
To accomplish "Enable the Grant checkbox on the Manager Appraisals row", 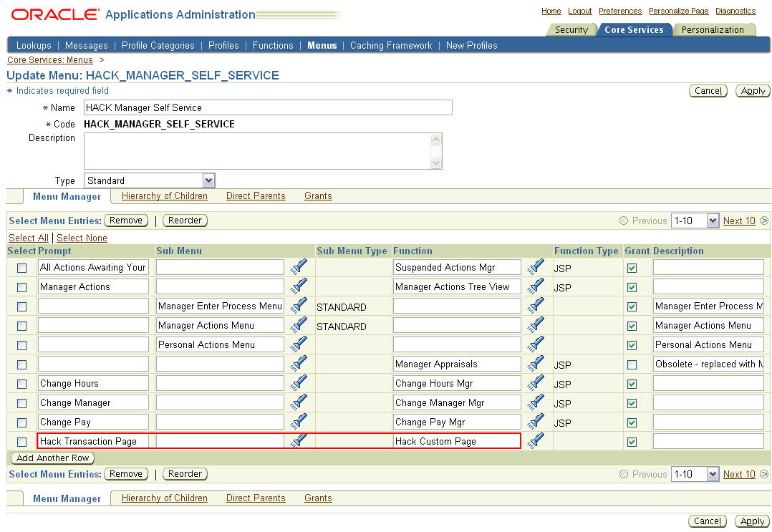I will 634,364.
